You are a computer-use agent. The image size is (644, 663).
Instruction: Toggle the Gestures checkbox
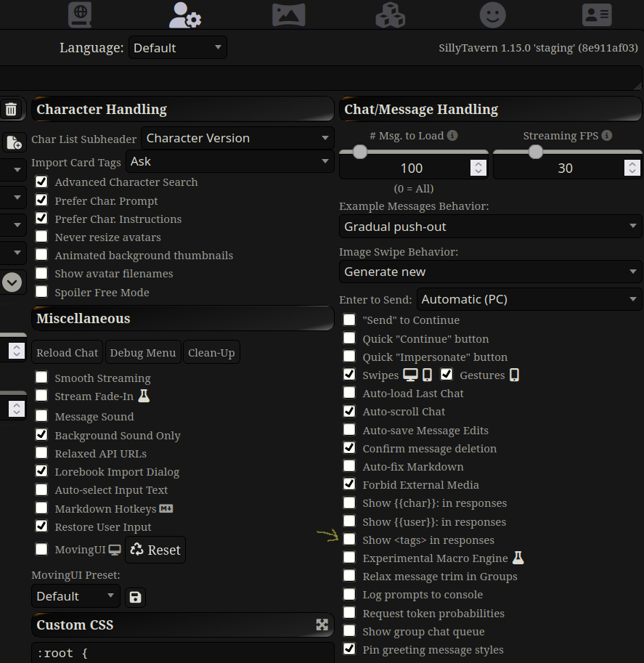pyautogui.click(x=447, y=374)
